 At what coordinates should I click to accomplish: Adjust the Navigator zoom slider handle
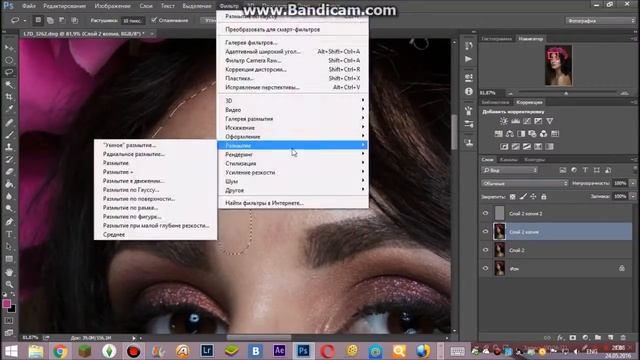coord(566,93)
